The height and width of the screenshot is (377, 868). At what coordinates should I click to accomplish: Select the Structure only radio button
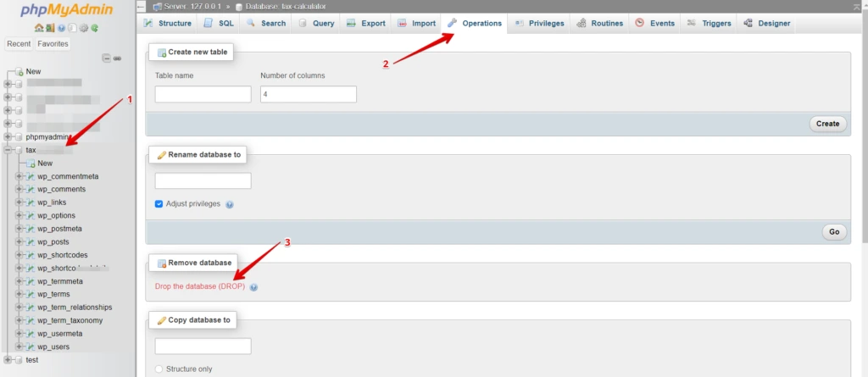tap(159, 369)
